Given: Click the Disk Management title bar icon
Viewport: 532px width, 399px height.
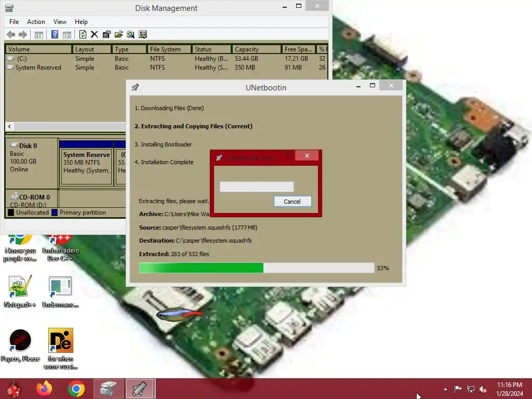Looking at the screenshot, I should 9,8.
